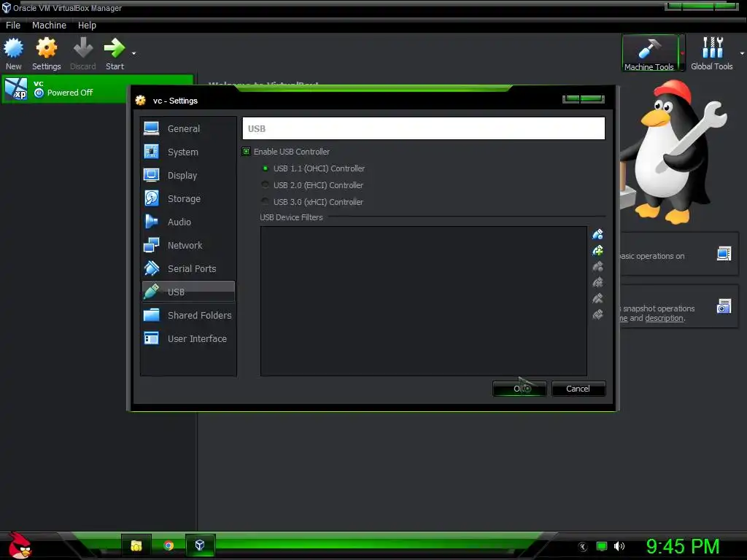Select the Machine Tools button

coord(649,52)
